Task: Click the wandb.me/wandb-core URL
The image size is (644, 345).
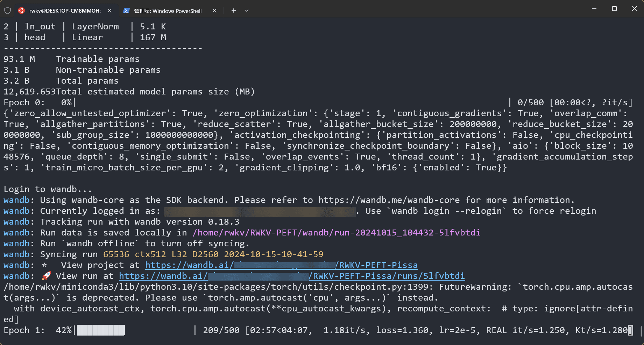Action: tap(389, 200)
